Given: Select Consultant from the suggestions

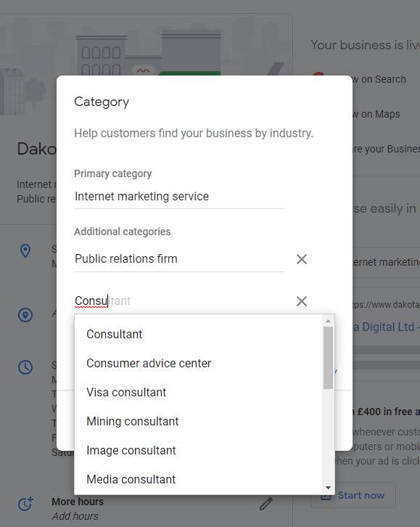Looking at the screenshot, I should click(x=198, y=334).
